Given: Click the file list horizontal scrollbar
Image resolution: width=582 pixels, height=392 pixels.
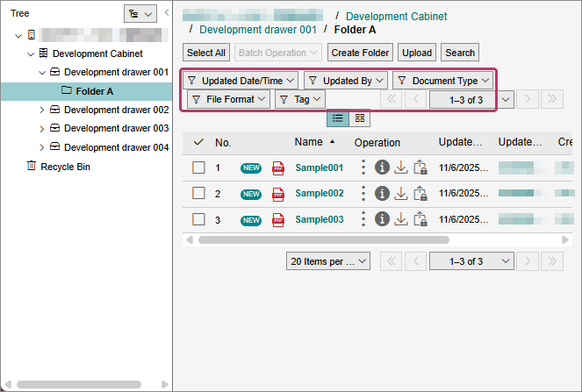Looking at the screenshot, I should point(323,239).
